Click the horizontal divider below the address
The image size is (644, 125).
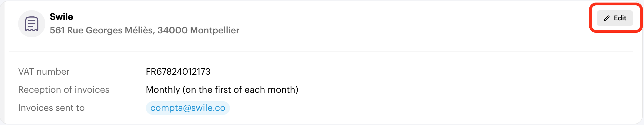coord(321,51)
